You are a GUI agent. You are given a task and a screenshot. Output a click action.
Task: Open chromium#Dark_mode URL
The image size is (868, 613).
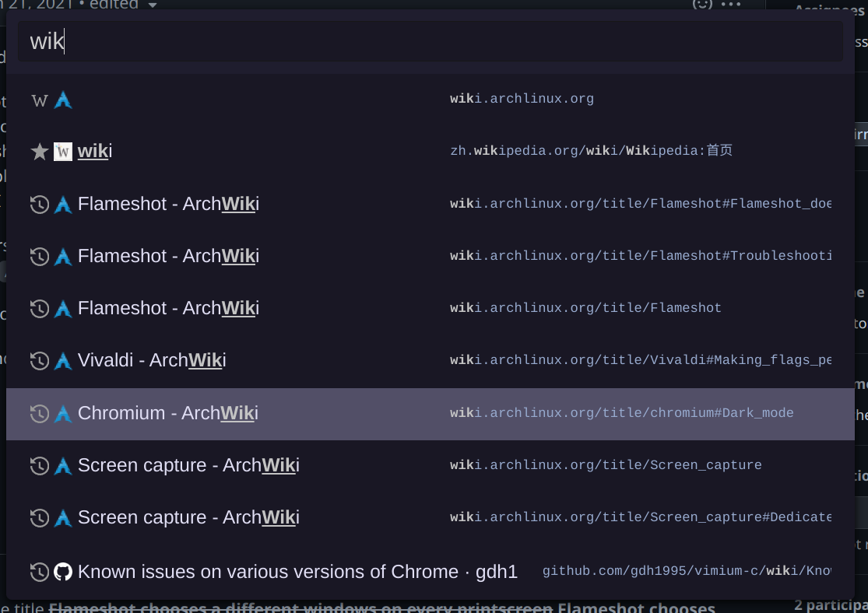(622, 413)
